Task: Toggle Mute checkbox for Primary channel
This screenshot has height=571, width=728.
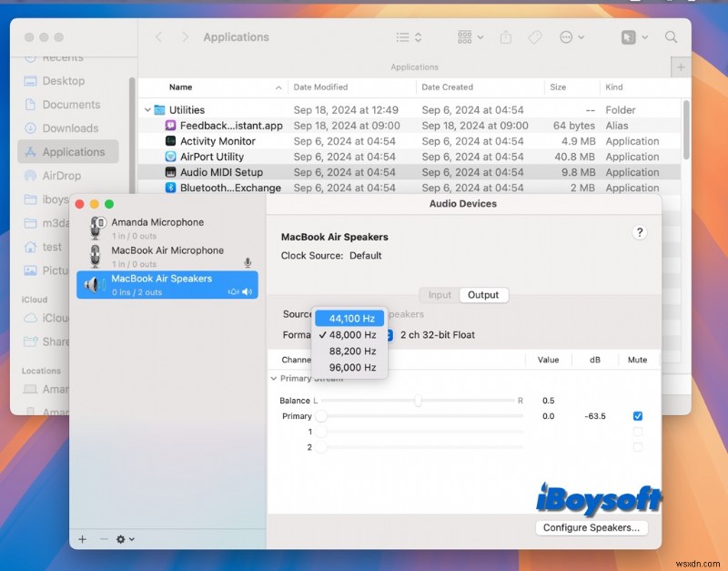Action: pyautogui.click(x=638, y=416)
